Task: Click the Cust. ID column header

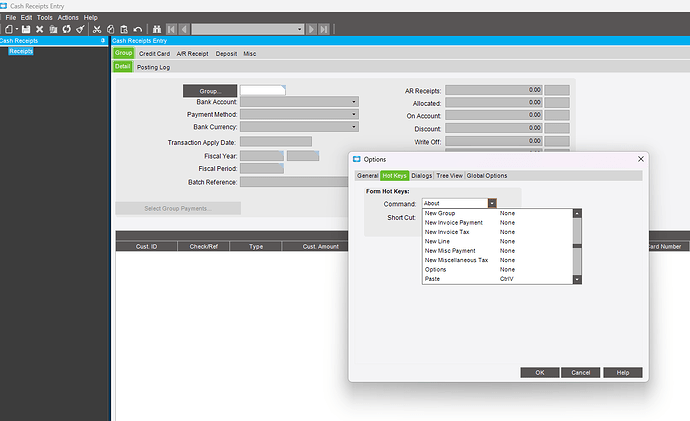Action: coord(147,246)
